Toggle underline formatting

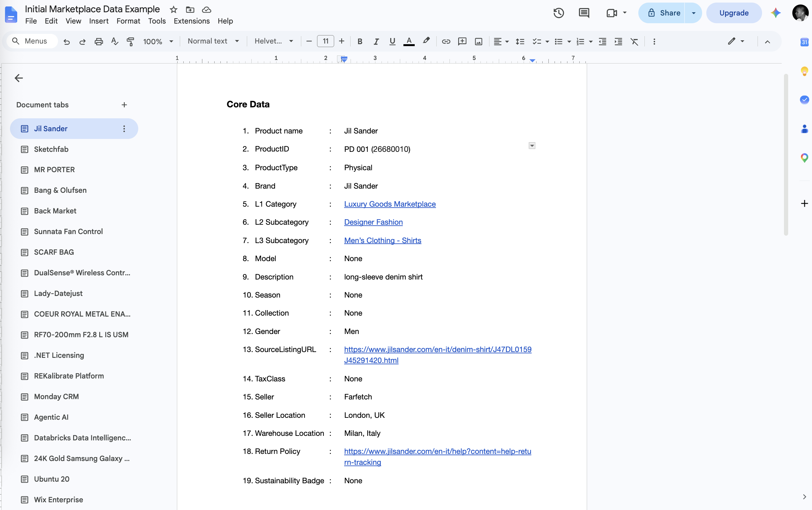point(392,42)
